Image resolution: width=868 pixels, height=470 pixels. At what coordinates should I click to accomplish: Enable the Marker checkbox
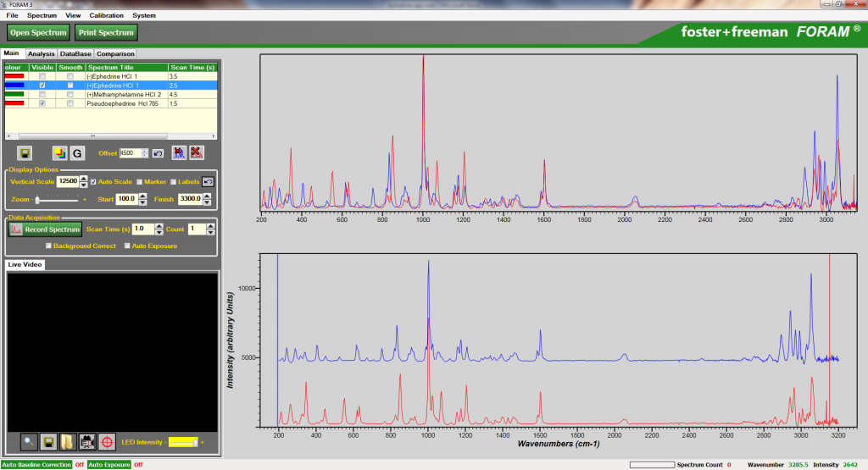tap(140, 181)
